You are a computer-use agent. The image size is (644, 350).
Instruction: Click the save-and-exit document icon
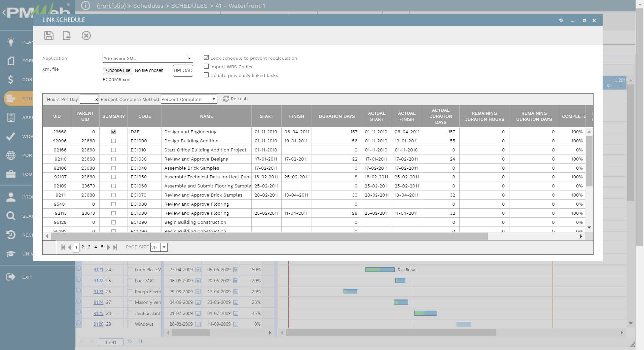click(67, 36)
